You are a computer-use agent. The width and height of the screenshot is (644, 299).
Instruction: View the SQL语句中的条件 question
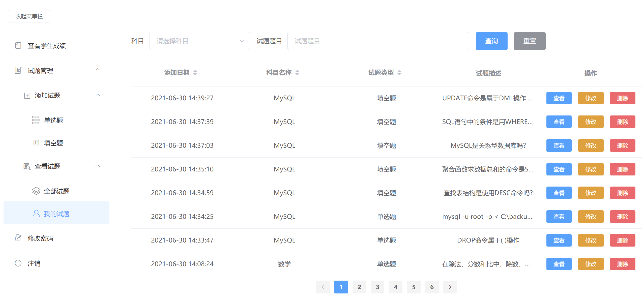(x=559, y=122)
